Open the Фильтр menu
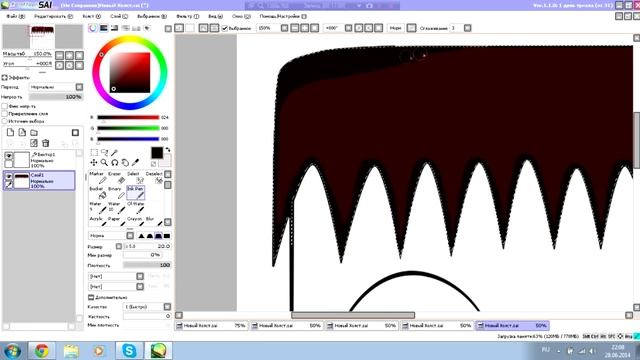 pyautogui.click(x=187, y=16)
